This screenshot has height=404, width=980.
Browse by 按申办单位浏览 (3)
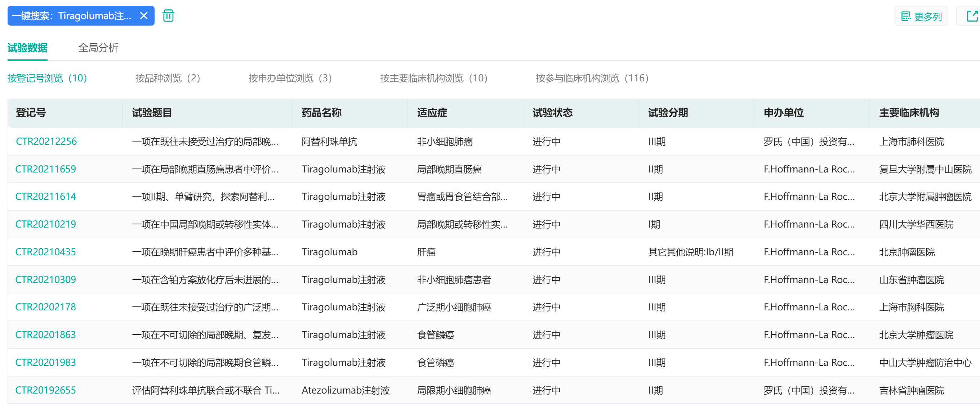point(290,78)
